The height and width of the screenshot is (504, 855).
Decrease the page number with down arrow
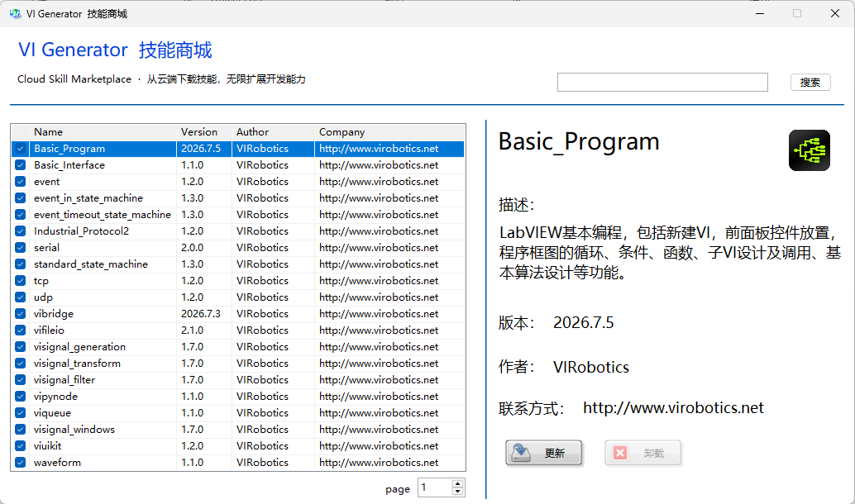tap(458, 492)
